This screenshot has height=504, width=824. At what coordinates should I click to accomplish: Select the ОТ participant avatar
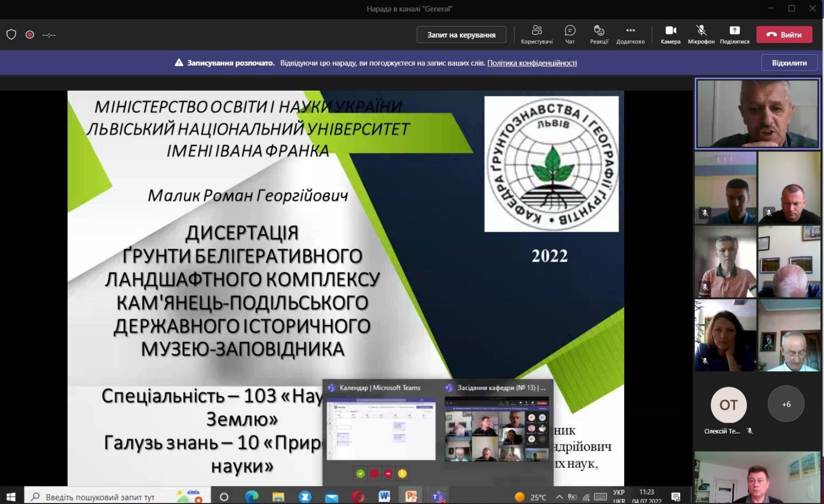click(728, 405)
